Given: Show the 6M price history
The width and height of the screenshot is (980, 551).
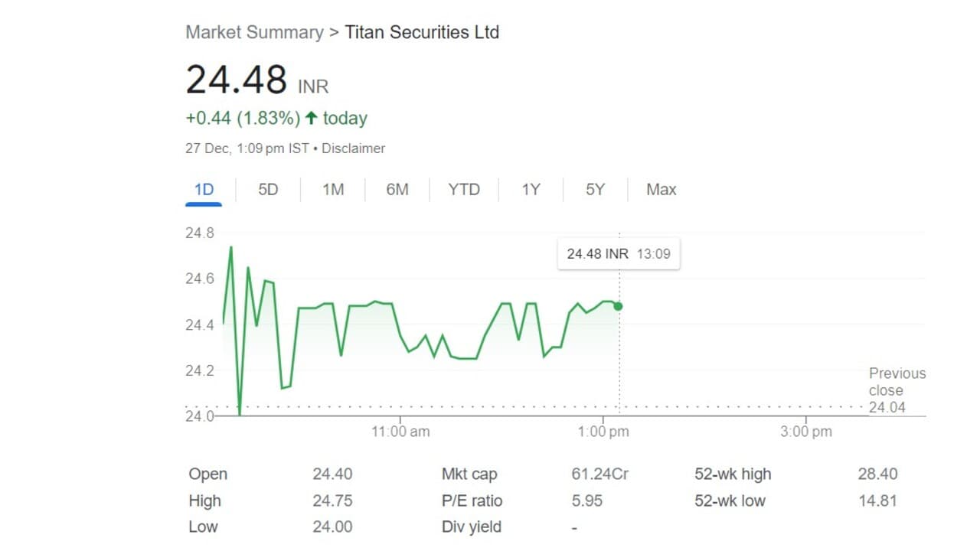Looking at the screenshot, I should (397, 190).
